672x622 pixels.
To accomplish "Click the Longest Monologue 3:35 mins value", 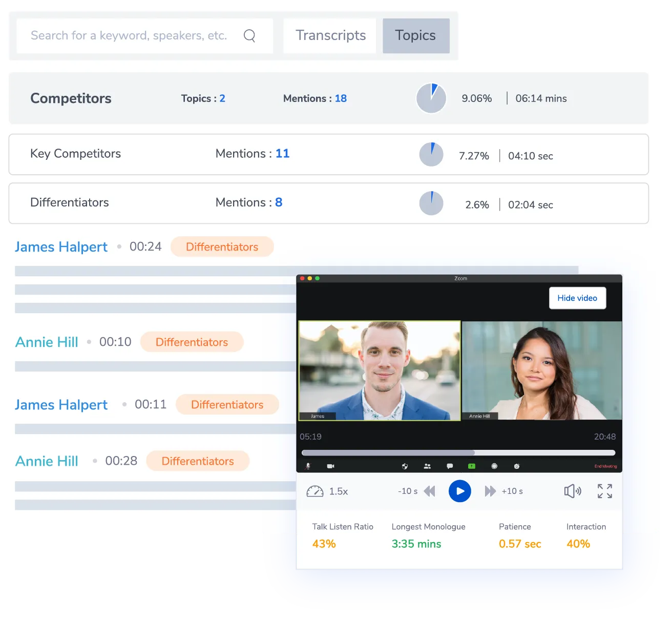I will [x=416, y=544].
